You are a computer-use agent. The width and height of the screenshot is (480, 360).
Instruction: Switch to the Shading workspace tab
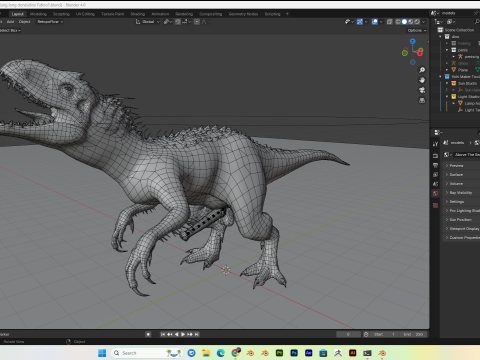[x=138, y=14]
